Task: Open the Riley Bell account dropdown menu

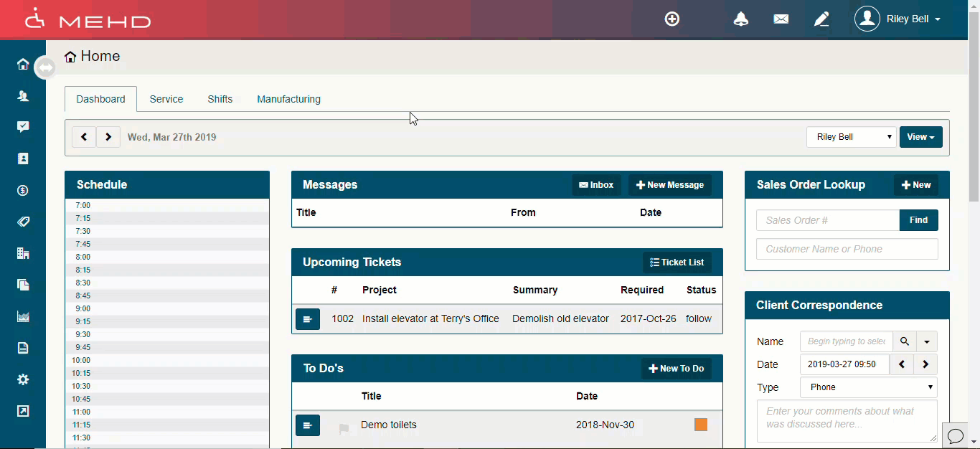Action: pos(914,19)
